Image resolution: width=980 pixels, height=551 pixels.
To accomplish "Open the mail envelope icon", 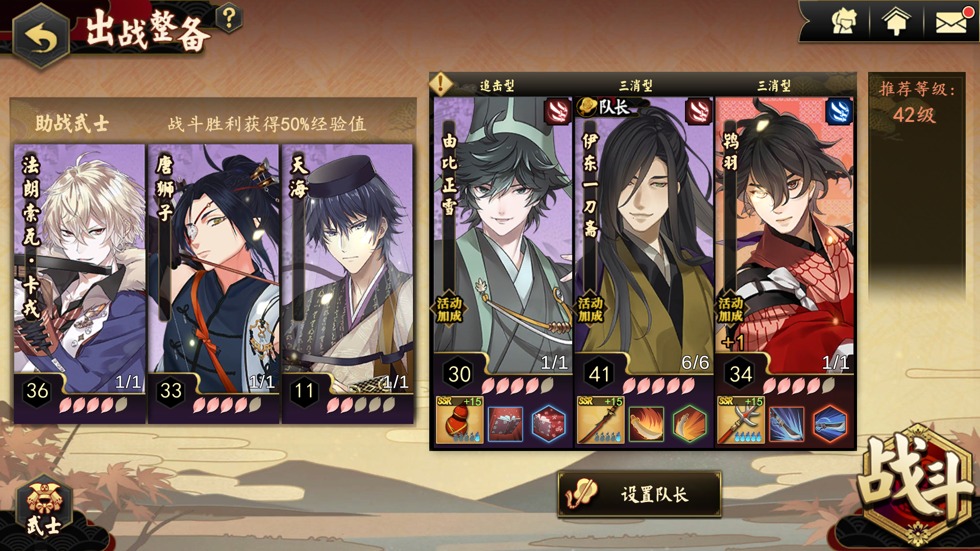I will [951, 22].
